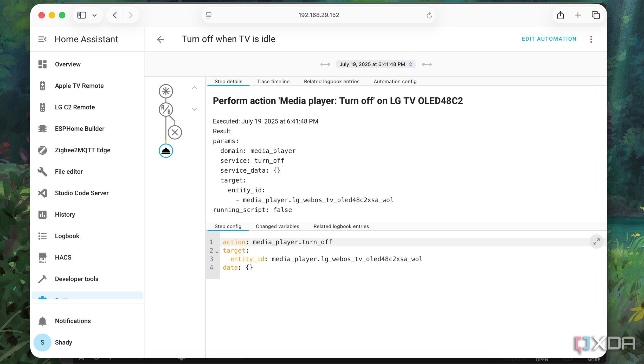The width and height of the screenshot is (644, 364).
Task: Open HACS store
Action: click(87, 257)
